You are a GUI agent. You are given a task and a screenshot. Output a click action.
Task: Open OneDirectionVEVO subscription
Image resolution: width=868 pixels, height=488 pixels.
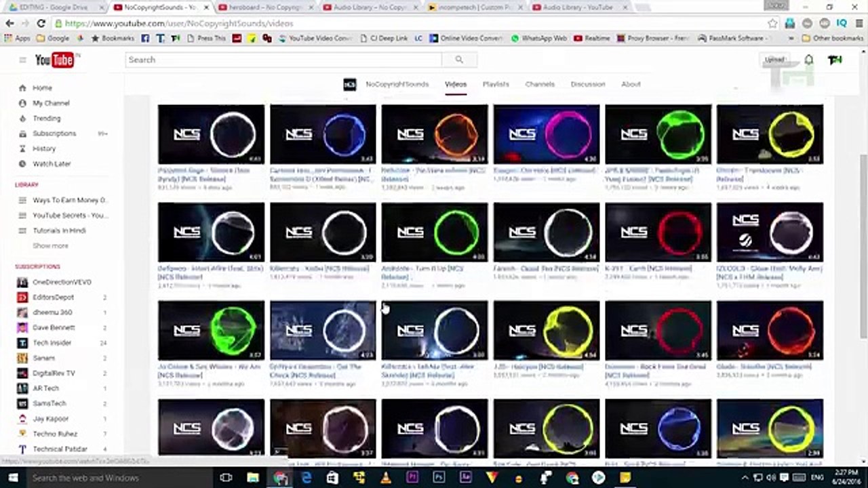coord(62,282)
